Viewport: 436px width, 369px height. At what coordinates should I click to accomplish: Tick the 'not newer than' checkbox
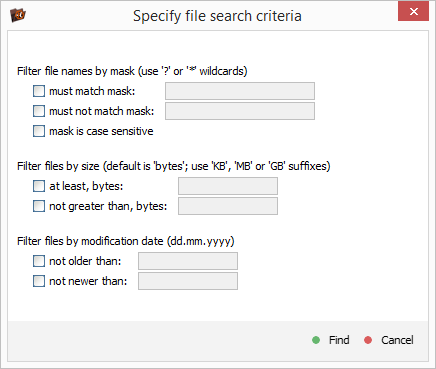[x=39, y=281]
